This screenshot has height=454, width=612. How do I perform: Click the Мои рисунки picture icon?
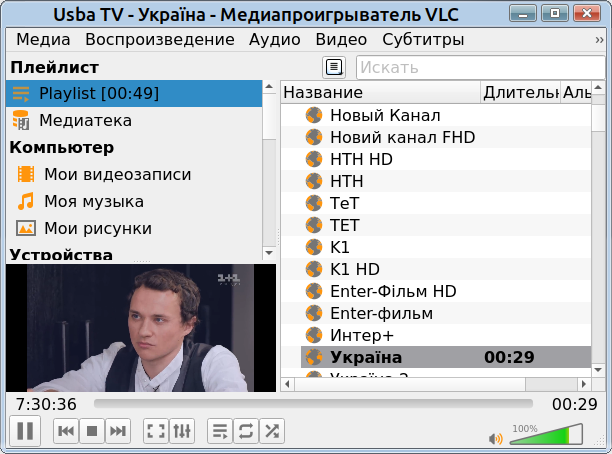26,228
